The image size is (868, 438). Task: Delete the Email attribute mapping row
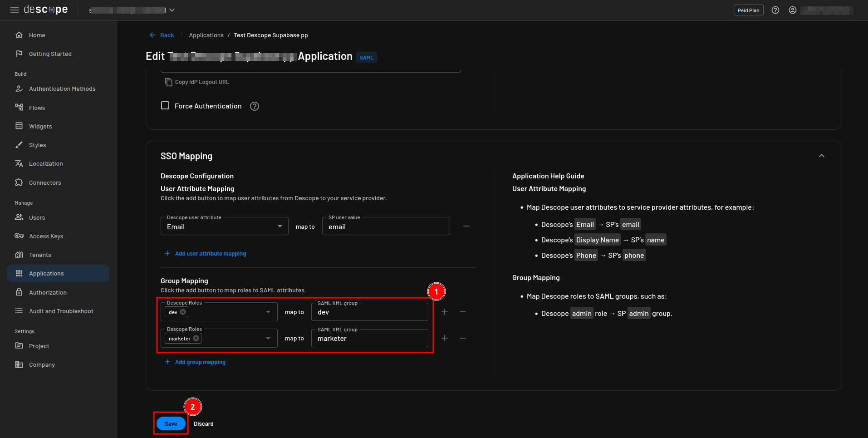pyautogui.click(x=466, y=226)
